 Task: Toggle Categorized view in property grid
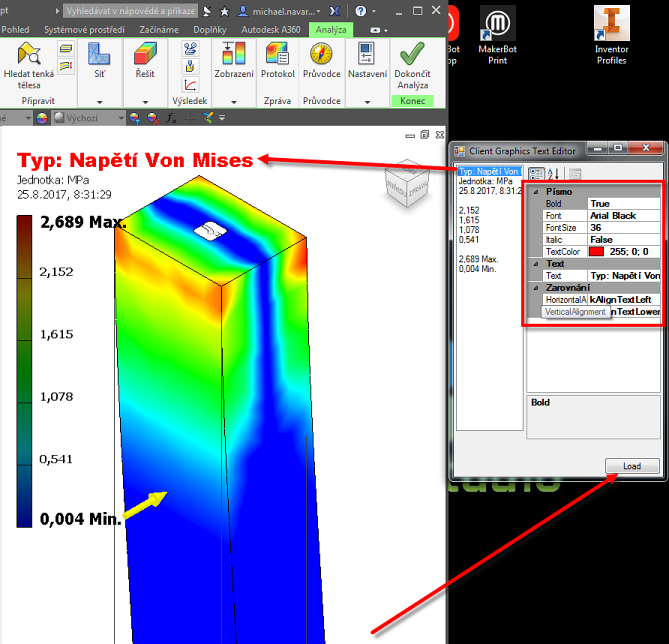tap(537, 174)
